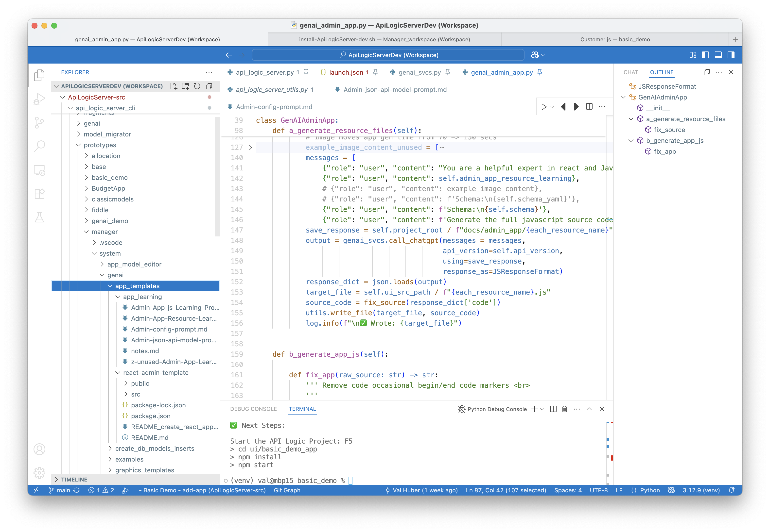
Task: Click main branch in status bar
Action: (60, 490)
